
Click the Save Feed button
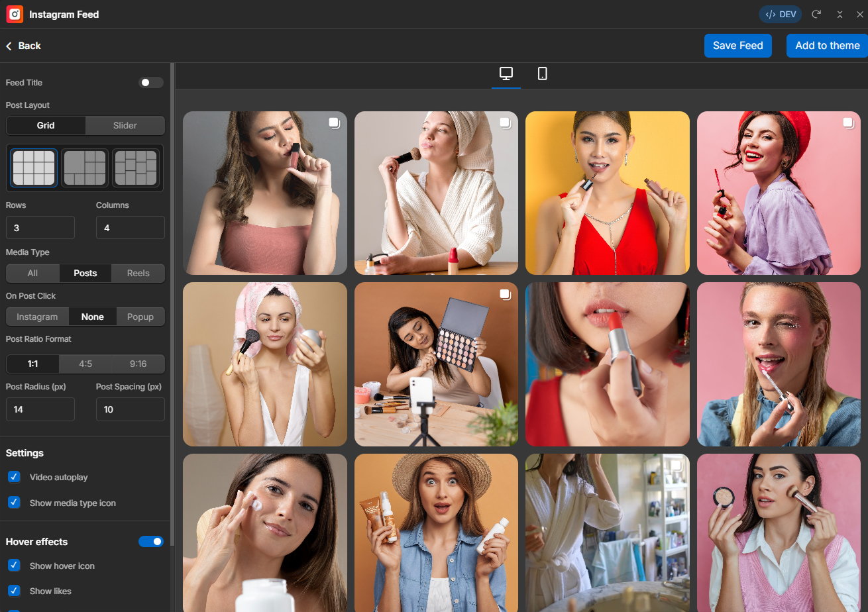(x=737, y=46)
